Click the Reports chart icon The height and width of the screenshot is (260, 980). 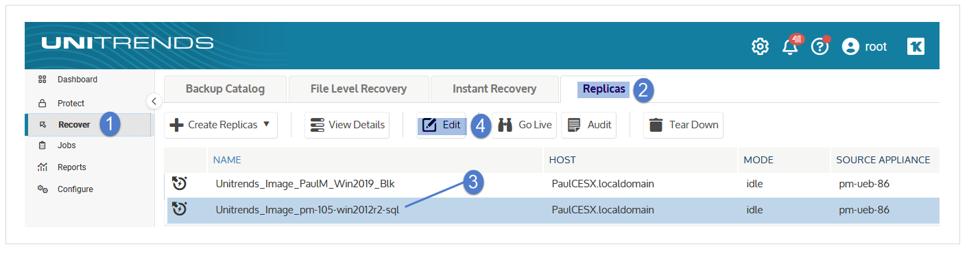tap(43, 167)
